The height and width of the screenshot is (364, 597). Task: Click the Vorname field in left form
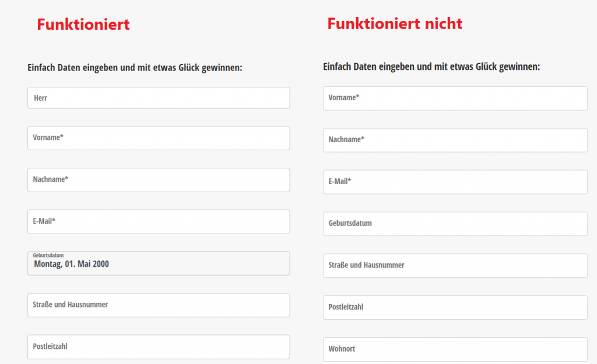[x=159, y=138]
